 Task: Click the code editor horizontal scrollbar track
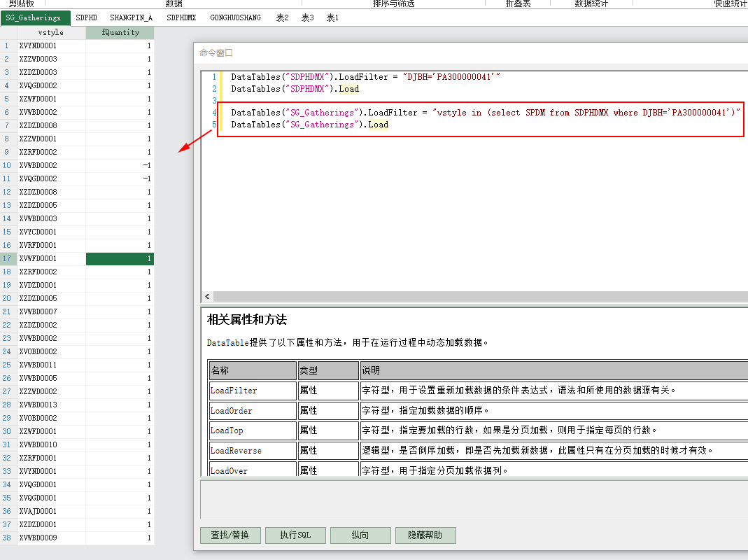(x=476, y=297)
